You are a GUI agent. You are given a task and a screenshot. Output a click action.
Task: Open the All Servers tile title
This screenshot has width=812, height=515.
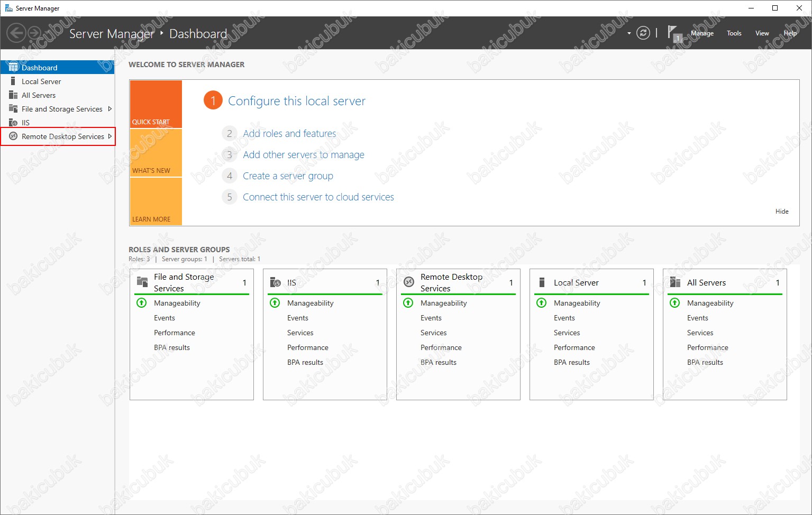click(x=706, y=283)
